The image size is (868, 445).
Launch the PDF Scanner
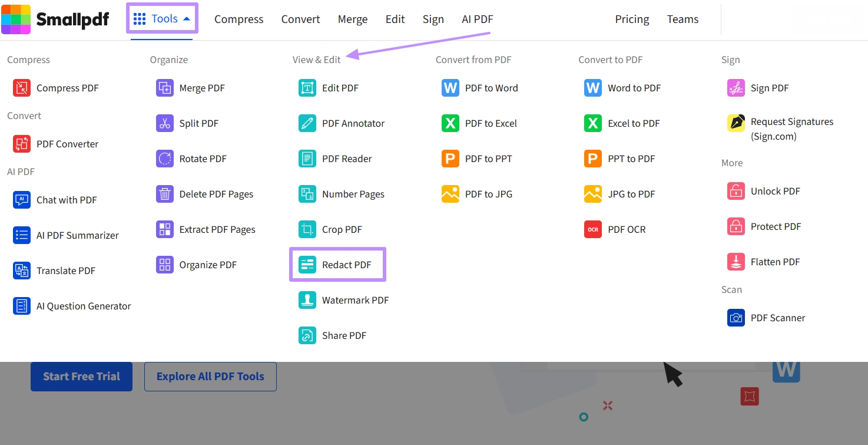pos(736,317)
